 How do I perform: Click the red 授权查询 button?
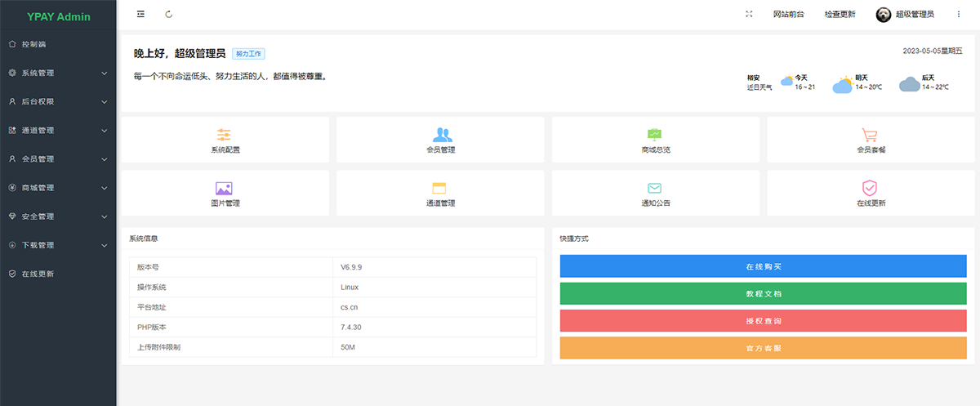pos(764,320)
